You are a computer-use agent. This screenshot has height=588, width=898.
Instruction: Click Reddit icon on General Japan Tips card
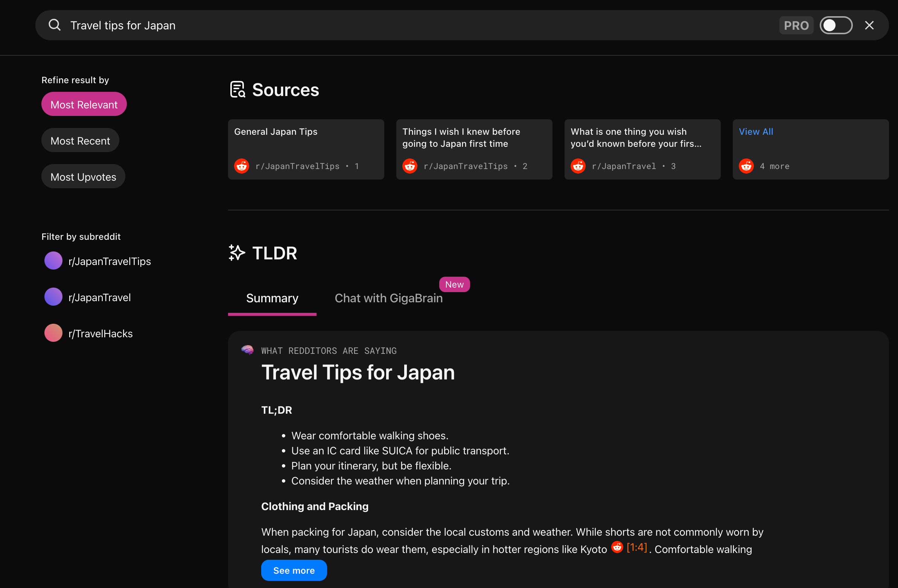[x=242, y=166]
